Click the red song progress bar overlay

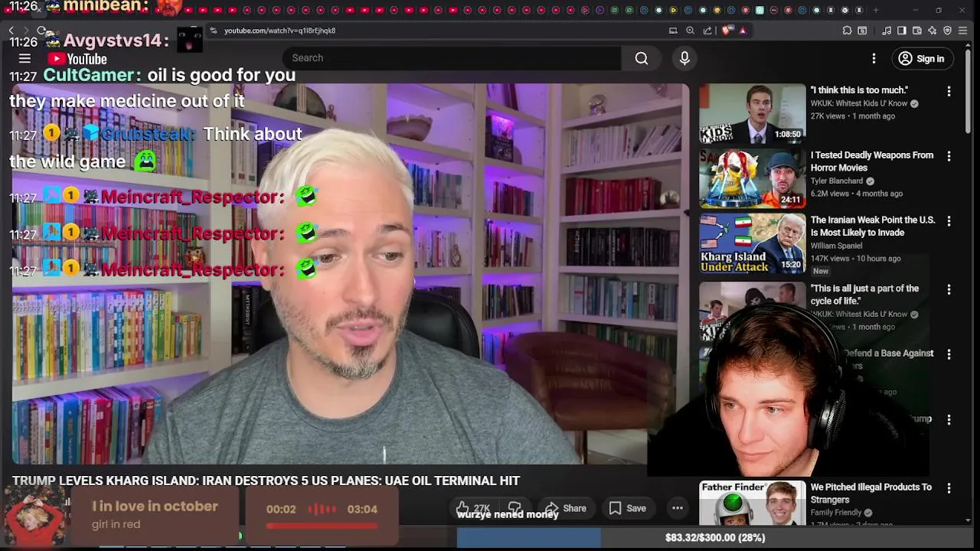tap(322, 526)
